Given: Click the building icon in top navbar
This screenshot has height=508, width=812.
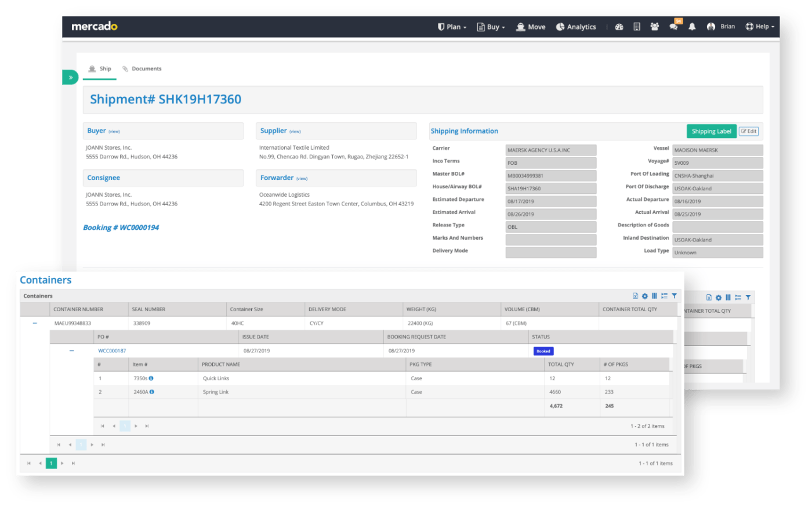Looking at the screenshot, I should (637, 27).
